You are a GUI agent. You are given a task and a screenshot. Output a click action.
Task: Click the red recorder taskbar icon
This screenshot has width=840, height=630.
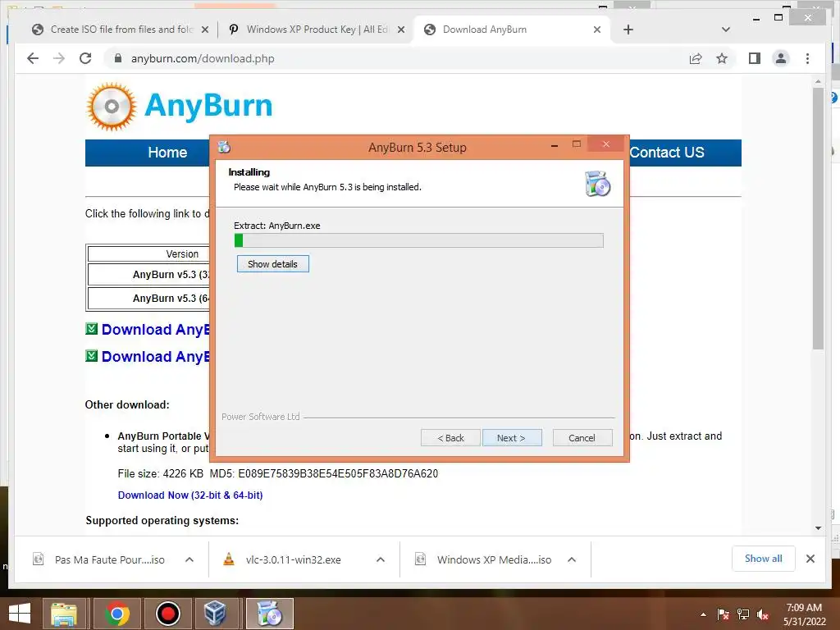167,614
